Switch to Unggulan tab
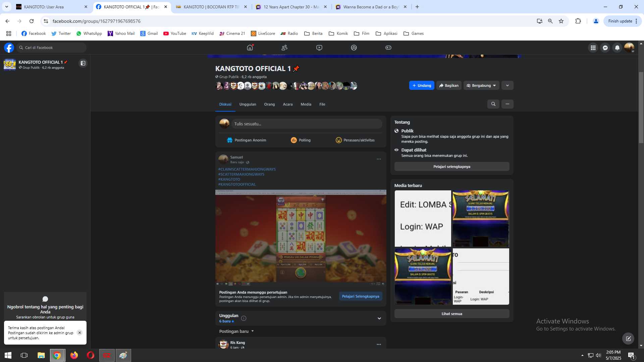 coord(248,104)
